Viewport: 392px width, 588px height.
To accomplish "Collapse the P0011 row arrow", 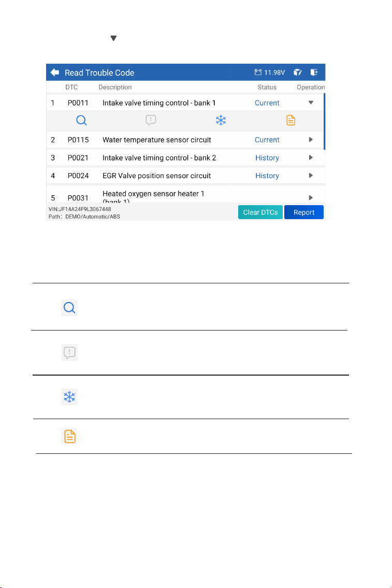I will pyautogui.click(x=311, y=103).
